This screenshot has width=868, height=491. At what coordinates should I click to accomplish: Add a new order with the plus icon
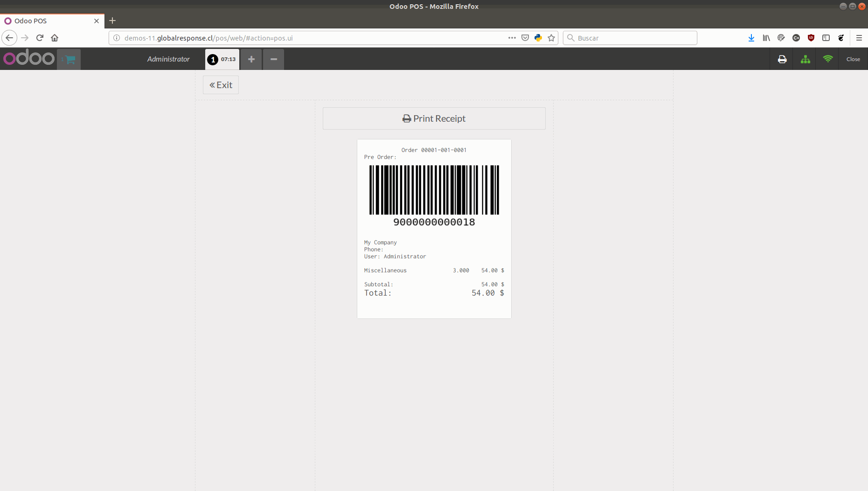coord(251,59)
